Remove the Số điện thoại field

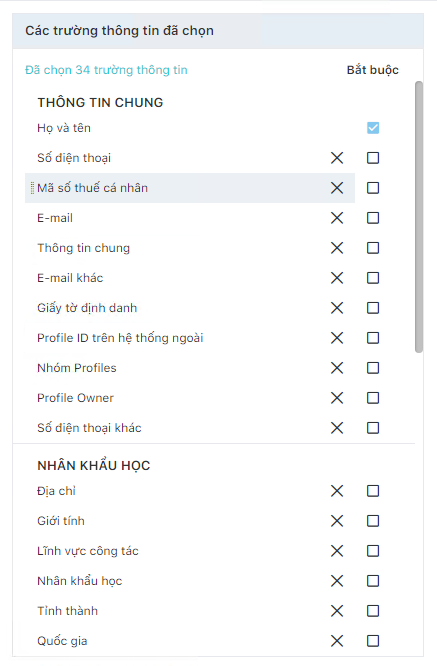coord(337,158)
